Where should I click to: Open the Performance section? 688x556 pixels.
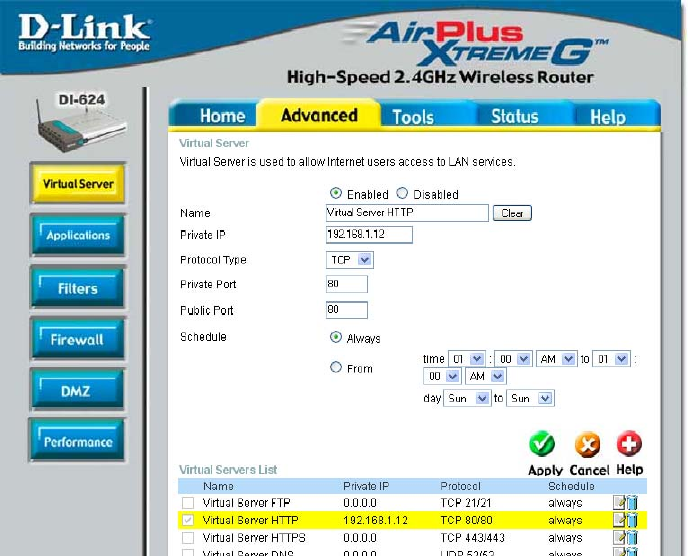[78, 441]
